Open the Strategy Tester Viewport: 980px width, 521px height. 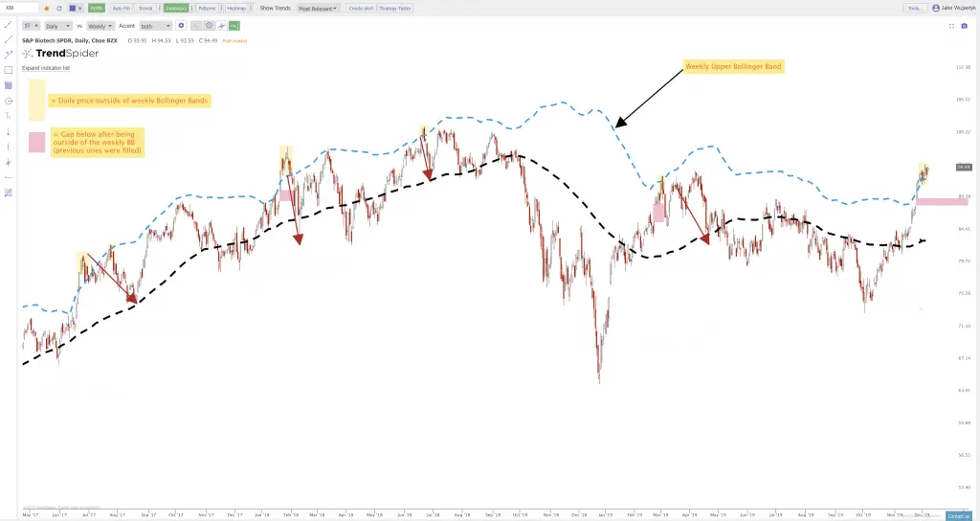click(395, 8)
